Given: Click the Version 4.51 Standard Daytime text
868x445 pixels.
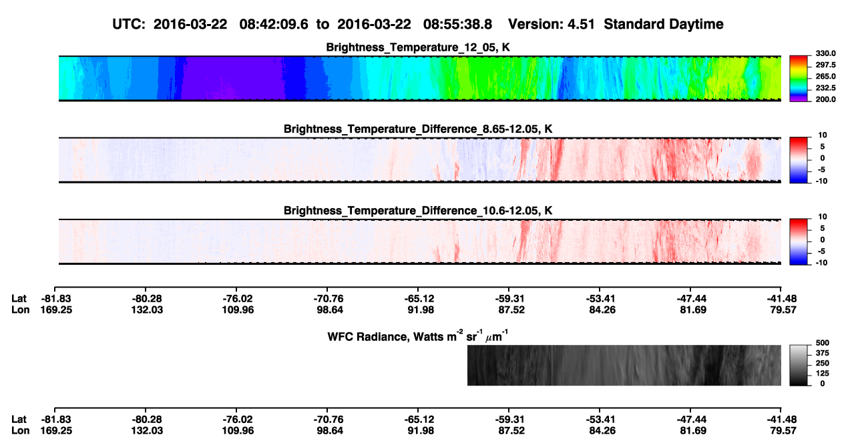Looking at the screenshot, I should click(x=616, y=24).
